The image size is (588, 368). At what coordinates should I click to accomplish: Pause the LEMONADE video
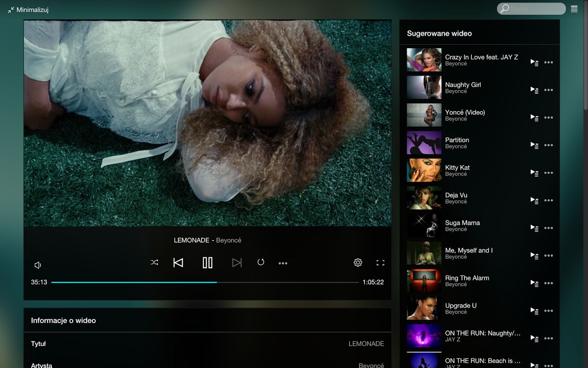pos(208,263)
